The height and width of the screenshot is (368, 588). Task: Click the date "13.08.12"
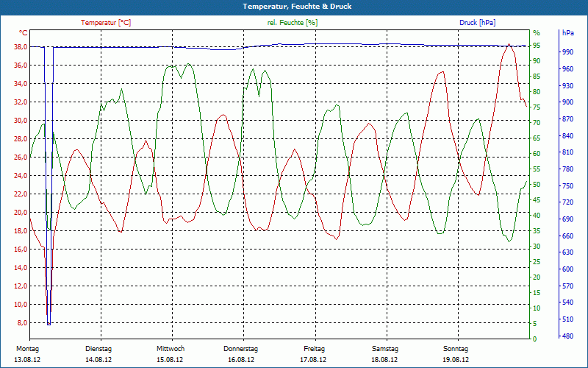[x=27, y=359]
